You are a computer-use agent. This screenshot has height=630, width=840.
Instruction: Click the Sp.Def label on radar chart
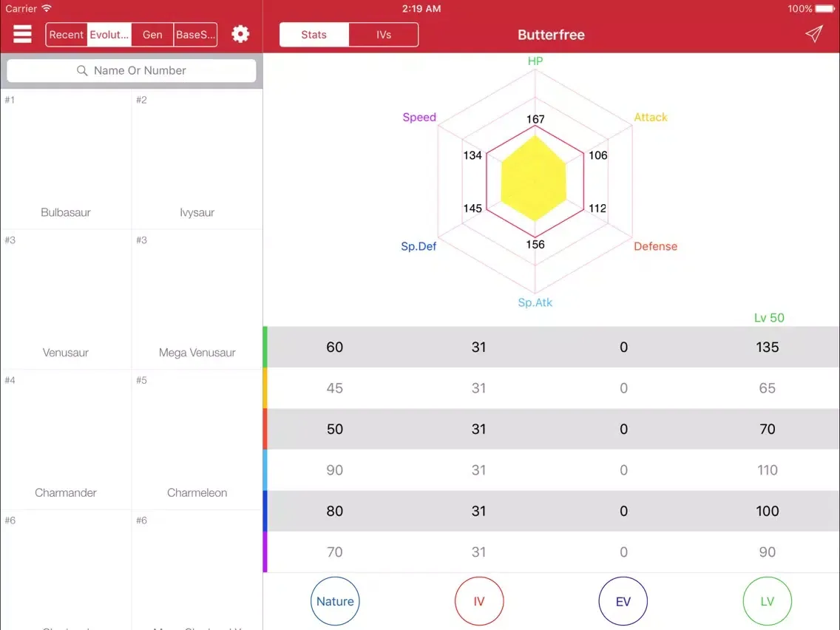pos(419,246)
